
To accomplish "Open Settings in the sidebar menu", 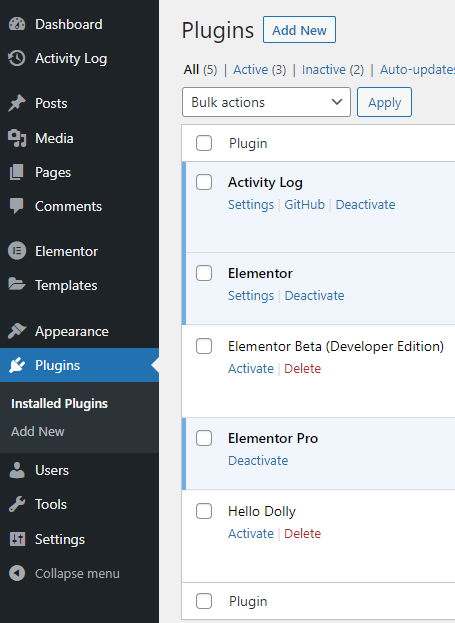I will tap(60, 540).
